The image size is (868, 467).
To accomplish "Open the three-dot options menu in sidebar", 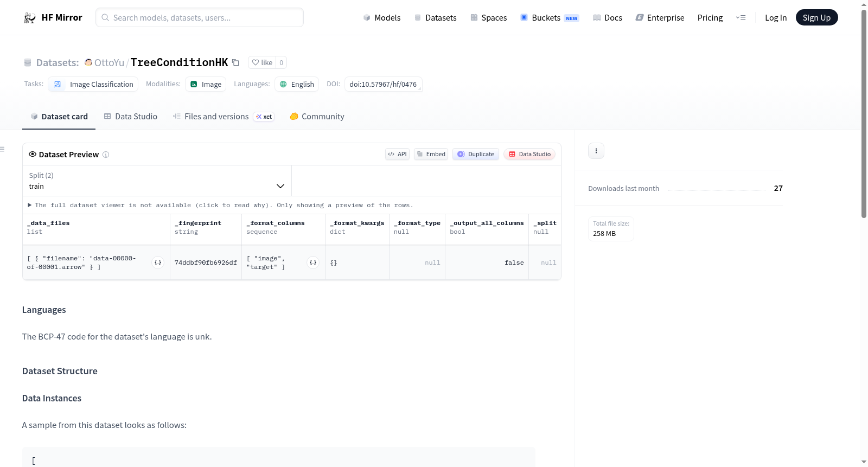I will (596, 151).
